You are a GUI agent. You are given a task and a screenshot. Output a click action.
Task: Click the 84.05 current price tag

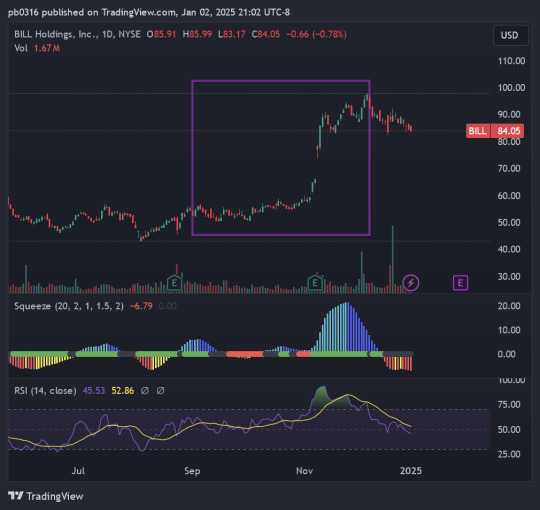click(508, 131)
